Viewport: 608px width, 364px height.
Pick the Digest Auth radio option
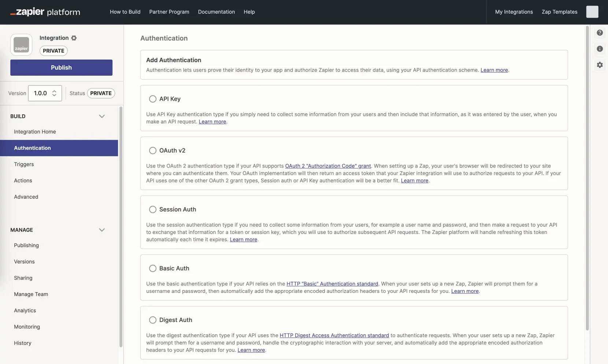pos(153,320)
